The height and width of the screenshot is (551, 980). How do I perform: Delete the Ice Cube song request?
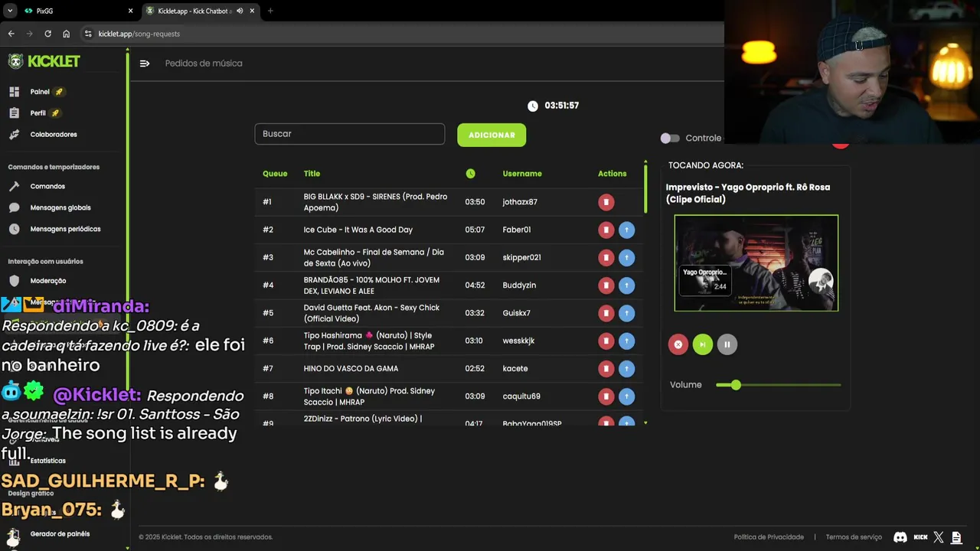(x=606, y=230)
